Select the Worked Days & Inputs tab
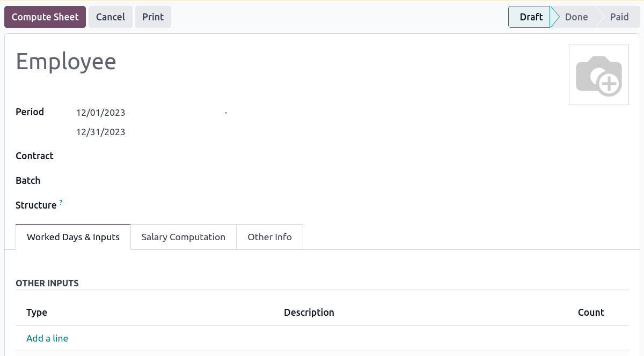The height and width of the screenshot is (356, 644). 72,236
